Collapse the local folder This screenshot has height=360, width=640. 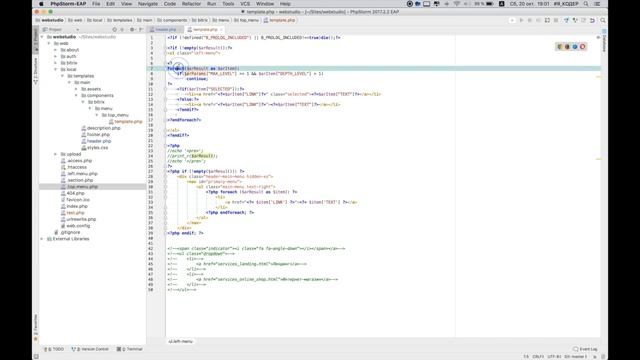point(56,69)
